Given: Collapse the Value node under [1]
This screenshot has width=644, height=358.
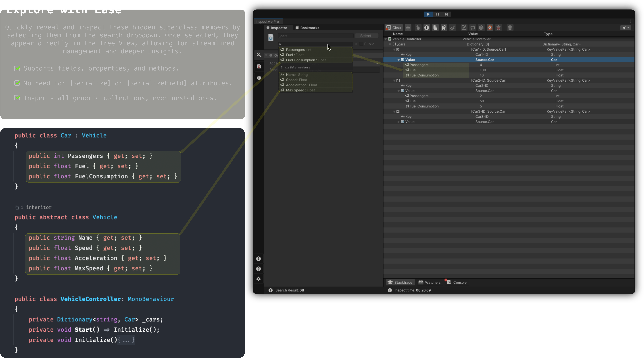Looking at the screenshot, I should (399, 91).
